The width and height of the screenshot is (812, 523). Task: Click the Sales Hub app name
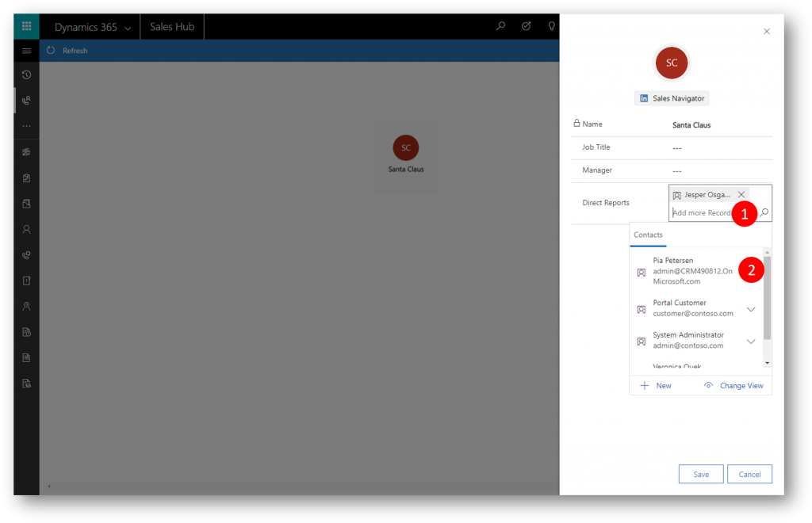click(x=172, y=26)
